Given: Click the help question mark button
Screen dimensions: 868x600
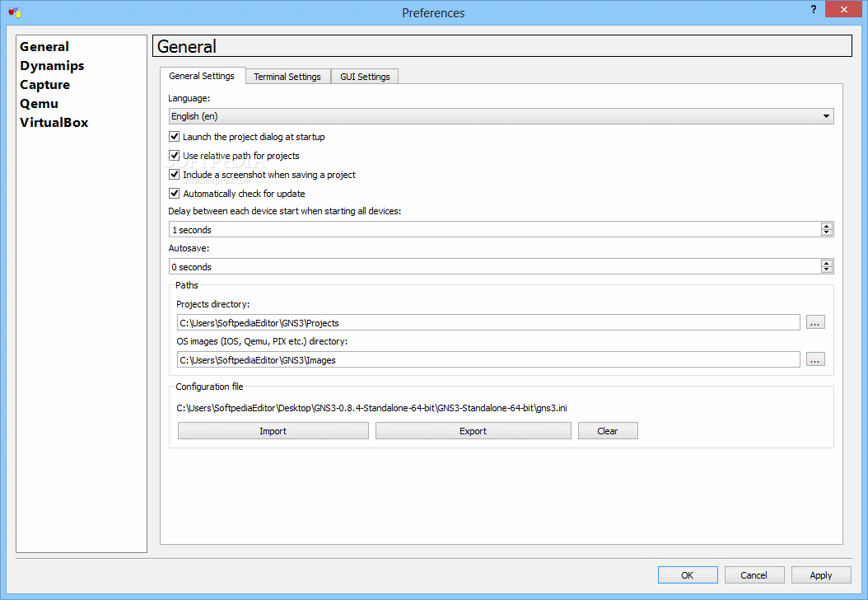Looking at the screenshot, I should (x=813, y=9).
